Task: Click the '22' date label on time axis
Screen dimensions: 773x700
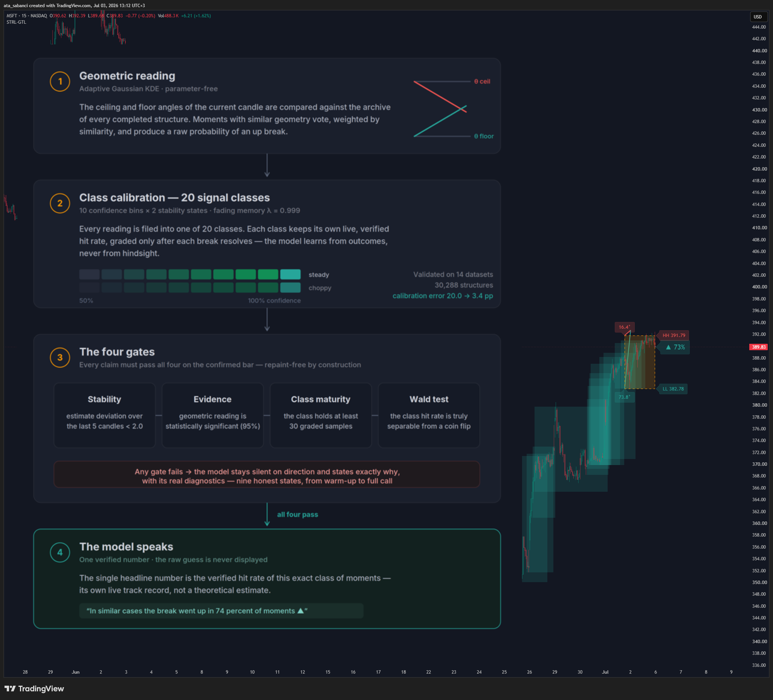Action: pos(429,672)
